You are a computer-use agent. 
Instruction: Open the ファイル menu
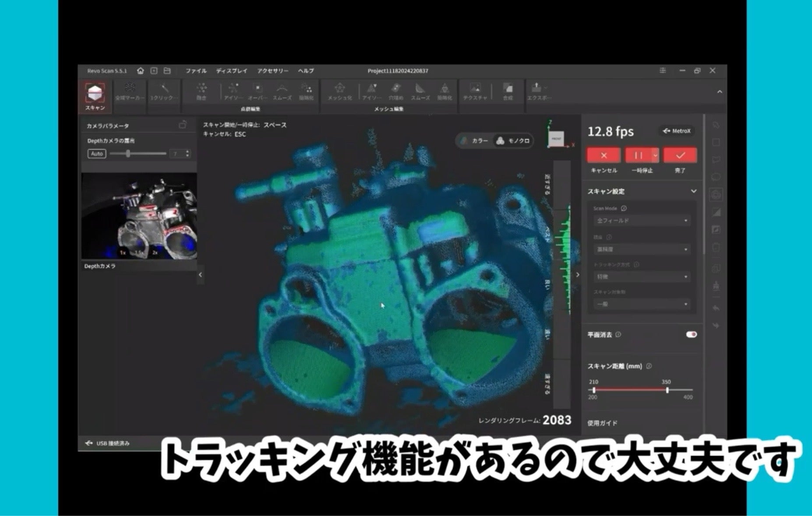[196, 71]
